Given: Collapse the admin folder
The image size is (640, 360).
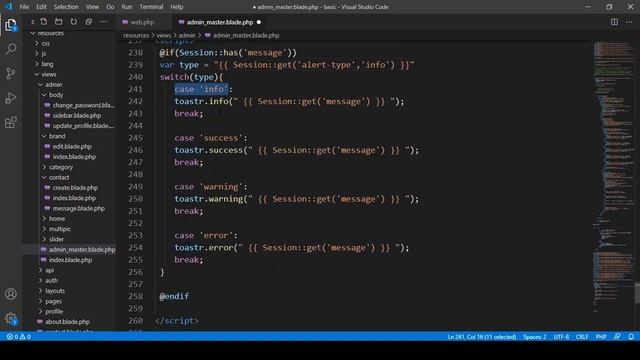Looking at the screenshot, I should pyautogui.click(x=53, y=84).
